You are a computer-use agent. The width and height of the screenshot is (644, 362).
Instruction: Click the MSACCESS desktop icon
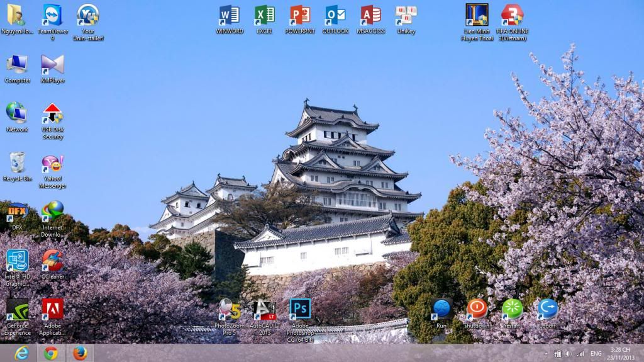pos(370,15)
